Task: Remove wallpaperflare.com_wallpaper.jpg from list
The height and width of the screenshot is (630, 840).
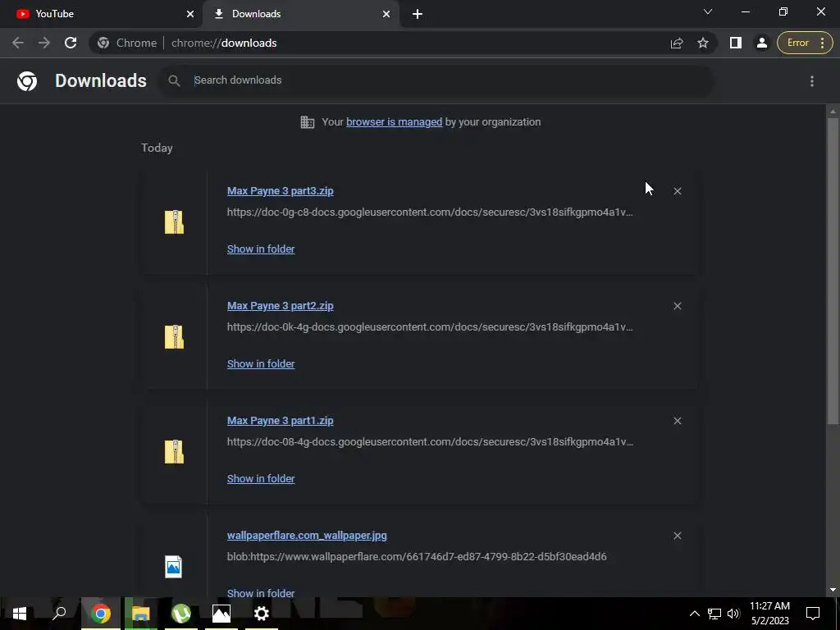Action: coord(677,536)
